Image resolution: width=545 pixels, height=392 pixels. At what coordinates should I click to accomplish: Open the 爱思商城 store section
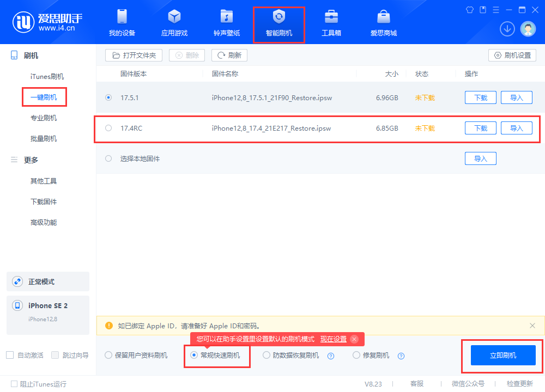pos(383,23)
